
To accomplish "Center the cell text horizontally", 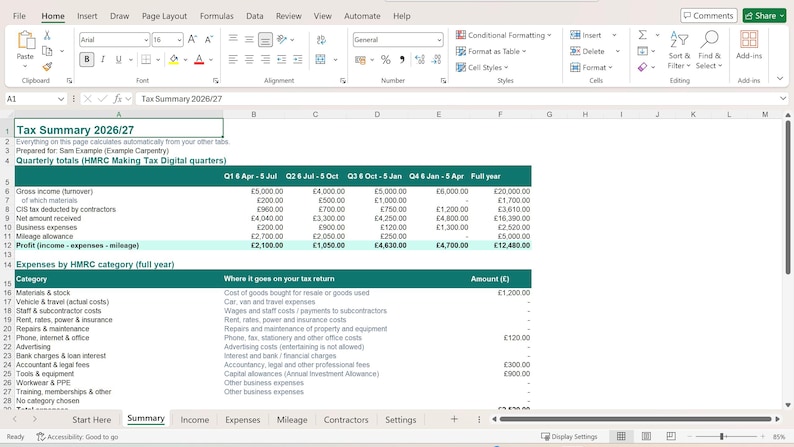I will (249, 60).
